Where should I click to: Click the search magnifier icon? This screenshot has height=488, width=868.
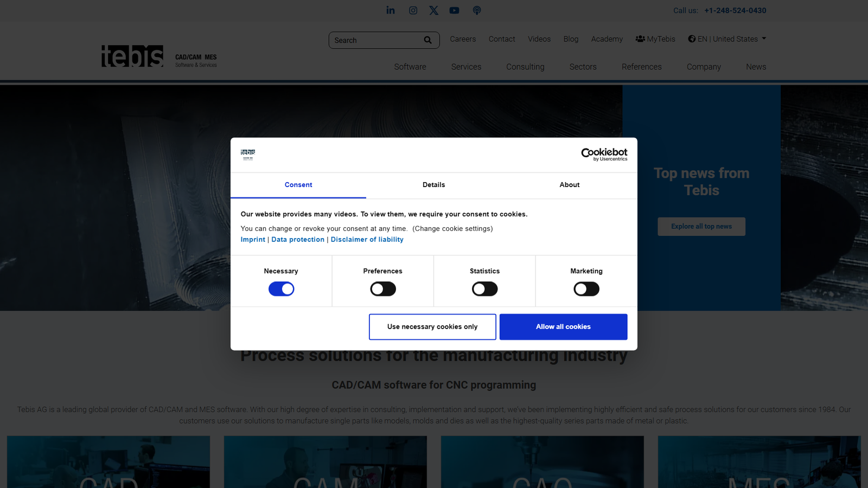[x=427, y=40]
